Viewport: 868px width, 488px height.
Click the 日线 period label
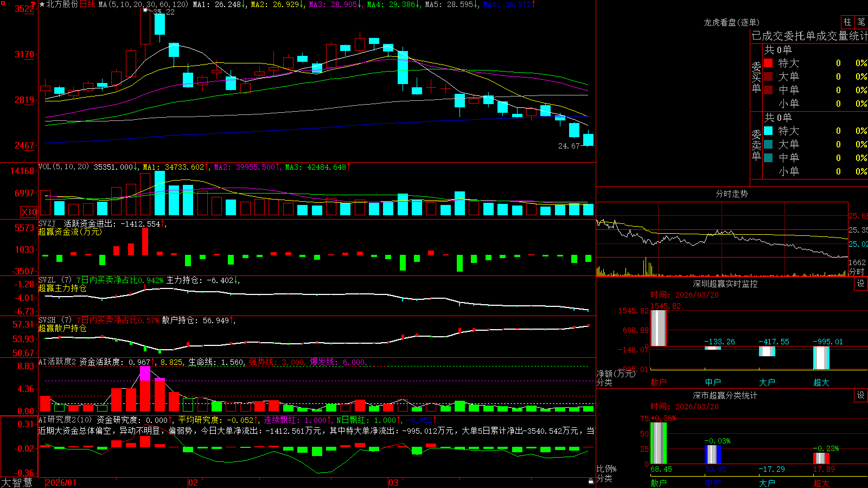tap(87, 4)
